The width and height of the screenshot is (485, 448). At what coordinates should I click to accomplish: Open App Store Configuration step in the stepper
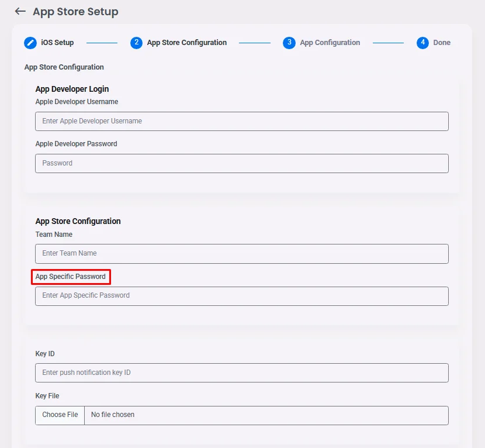186,43
